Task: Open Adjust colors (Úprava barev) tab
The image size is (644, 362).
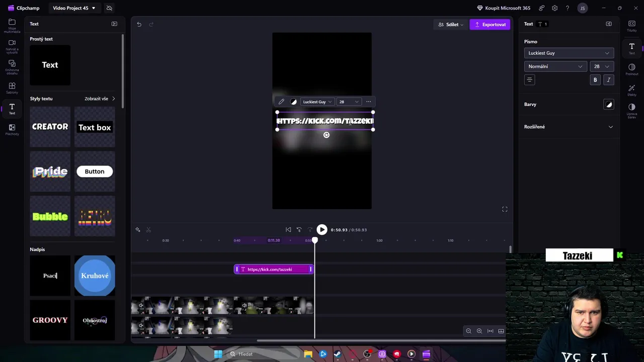Action: tap(632, 111)
